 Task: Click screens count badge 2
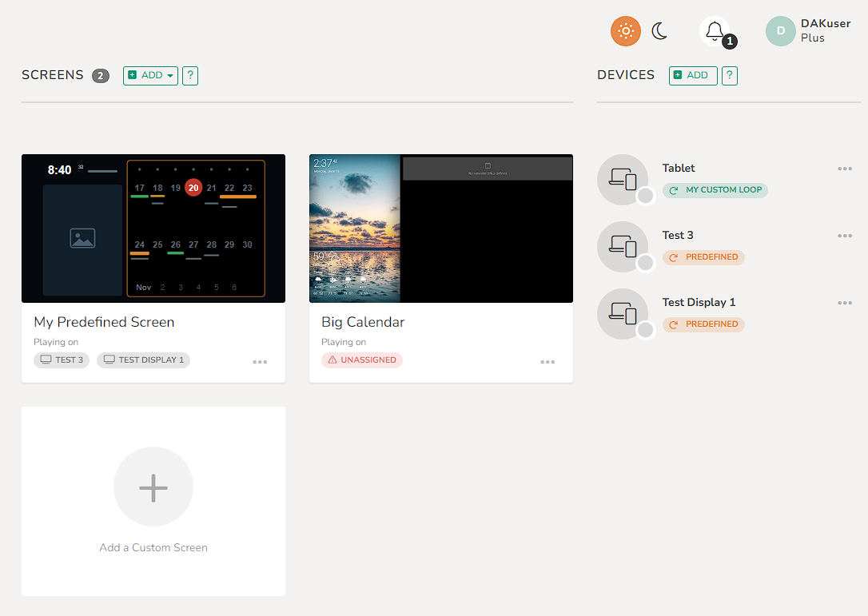click(x=101, y=76)
